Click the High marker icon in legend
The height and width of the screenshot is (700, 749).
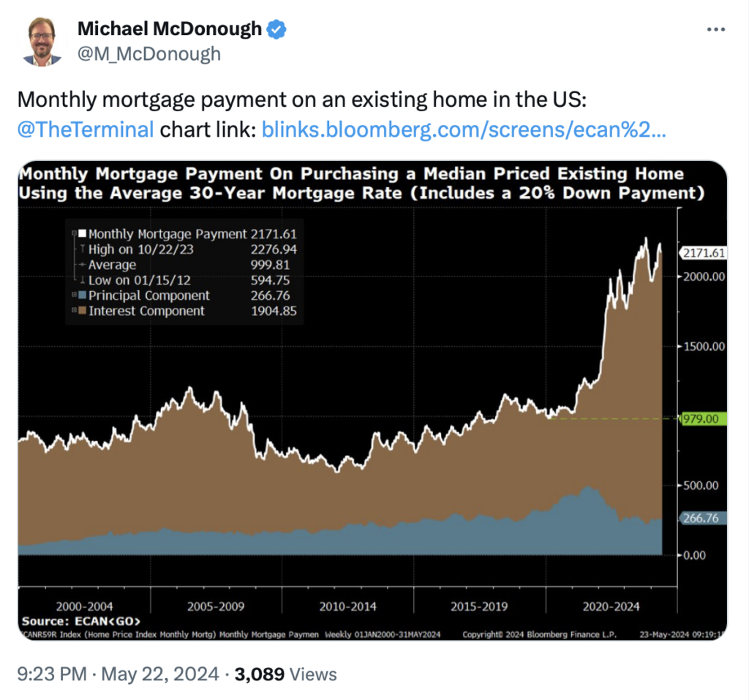(82, 249)
